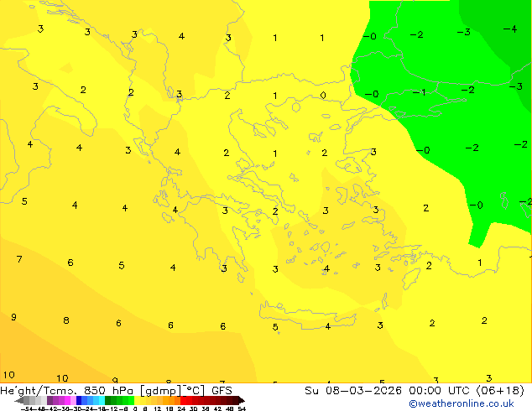Click the '54' label at the legend's right end
Image resolution: width=532 pixels, height=411 pixels.
(241, 408)
